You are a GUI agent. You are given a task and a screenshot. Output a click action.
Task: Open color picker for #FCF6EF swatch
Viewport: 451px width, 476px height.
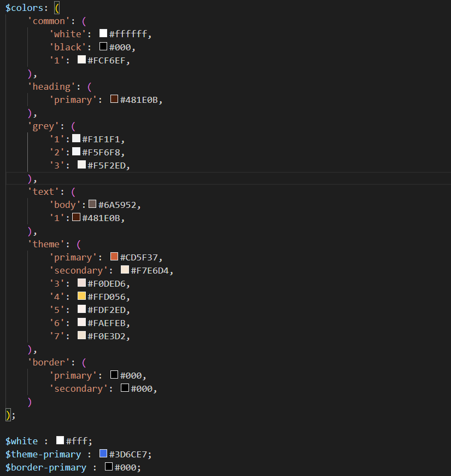click(81, 60)
